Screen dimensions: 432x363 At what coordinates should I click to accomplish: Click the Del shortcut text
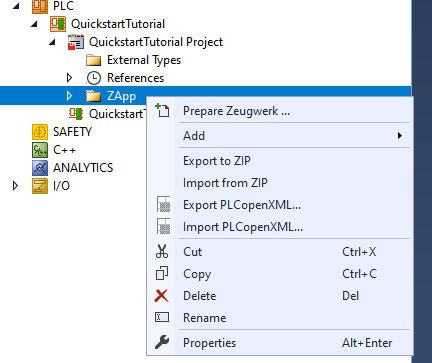[350, 296]
